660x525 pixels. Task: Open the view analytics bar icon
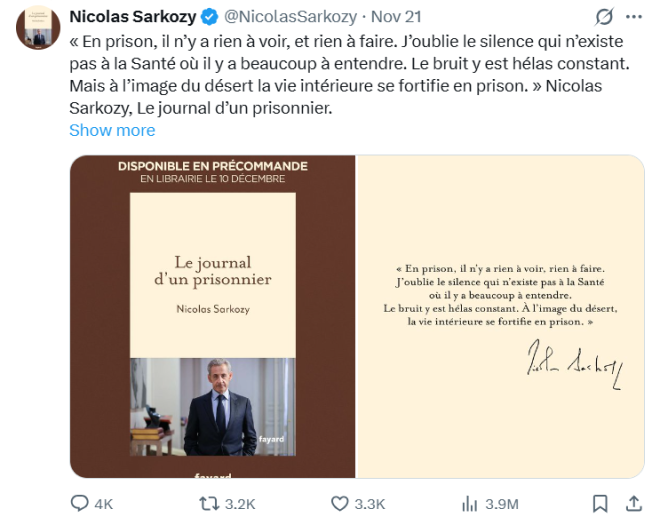click(x=469, y=503)
